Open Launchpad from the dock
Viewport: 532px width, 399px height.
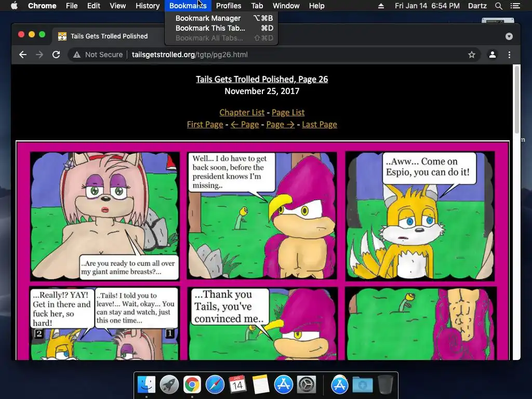169,384
